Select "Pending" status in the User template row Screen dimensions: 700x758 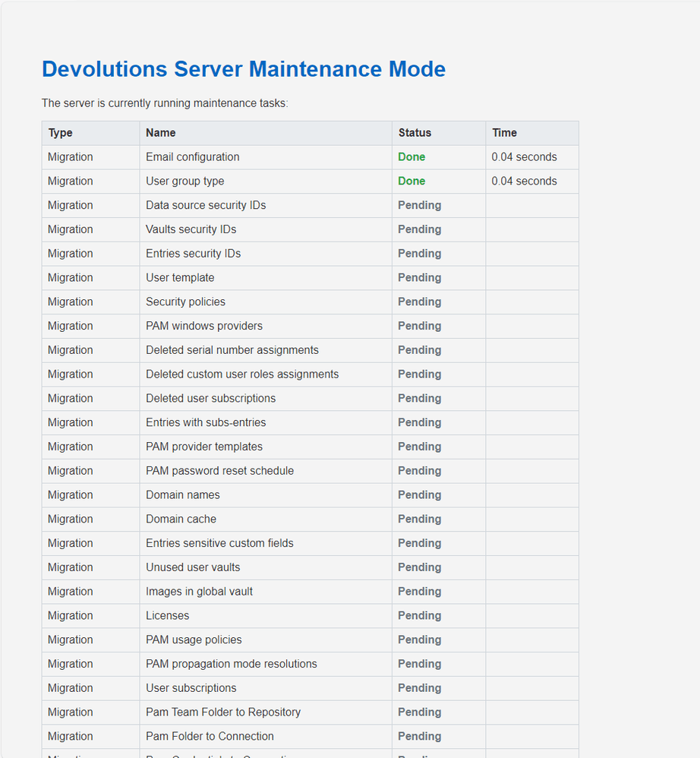419,278
